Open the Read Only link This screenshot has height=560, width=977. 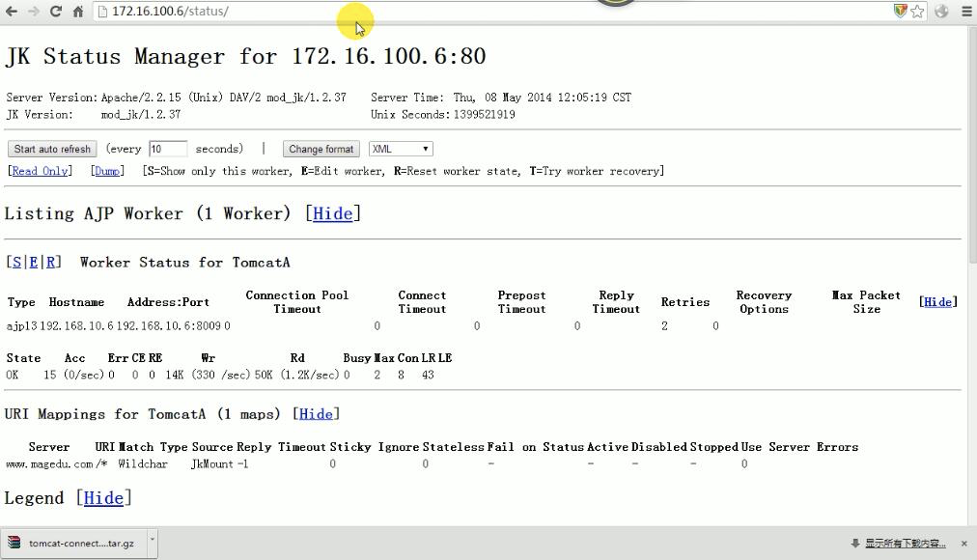(x=40, y=171)
